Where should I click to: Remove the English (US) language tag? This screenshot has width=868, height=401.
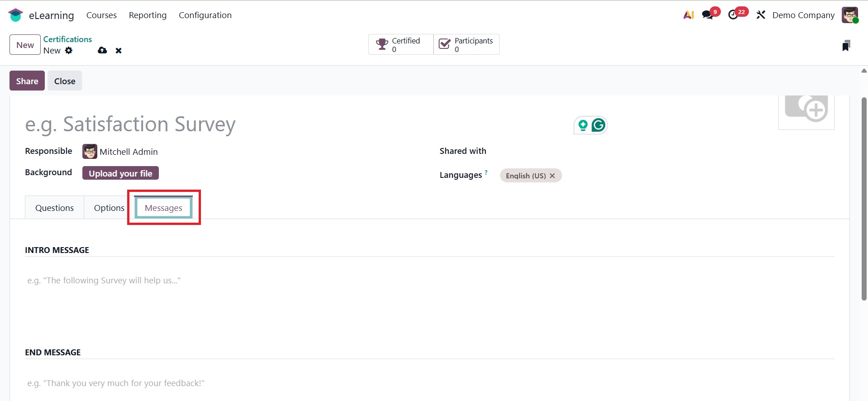tap(552, 176)
